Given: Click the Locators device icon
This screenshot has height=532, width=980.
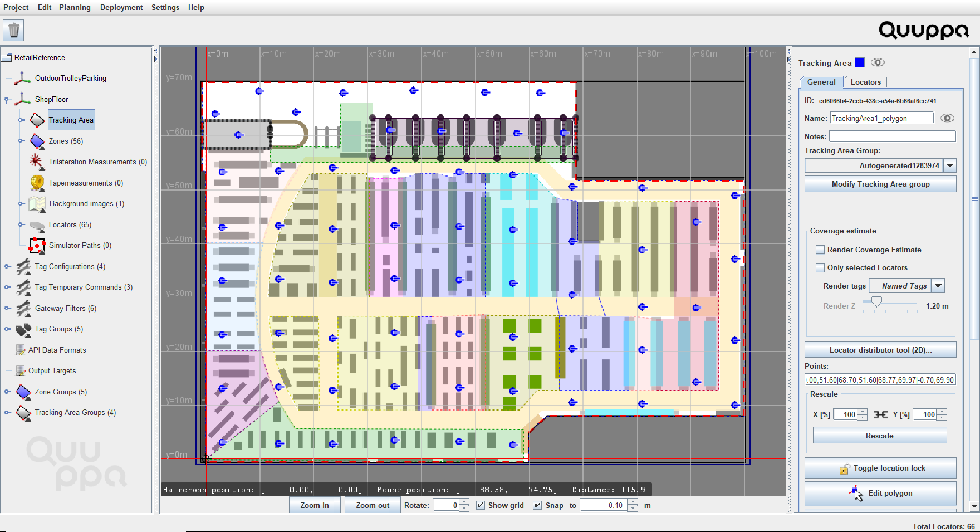Looking at the screenshot, I should 37,225.
